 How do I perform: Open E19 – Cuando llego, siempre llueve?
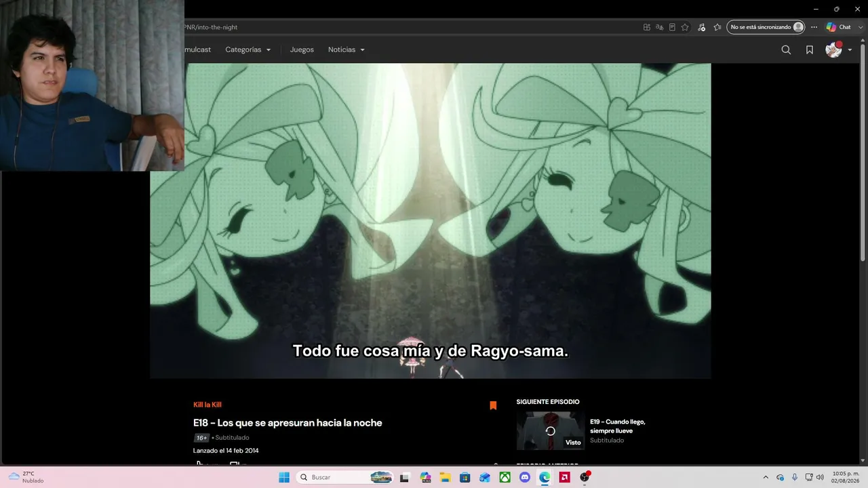[x=618, y=426]
